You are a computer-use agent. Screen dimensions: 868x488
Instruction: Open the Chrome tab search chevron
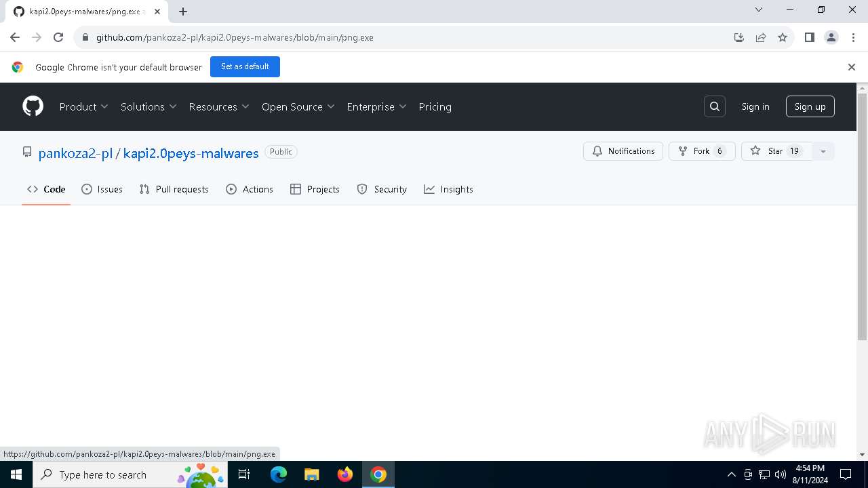click(759, 10)
